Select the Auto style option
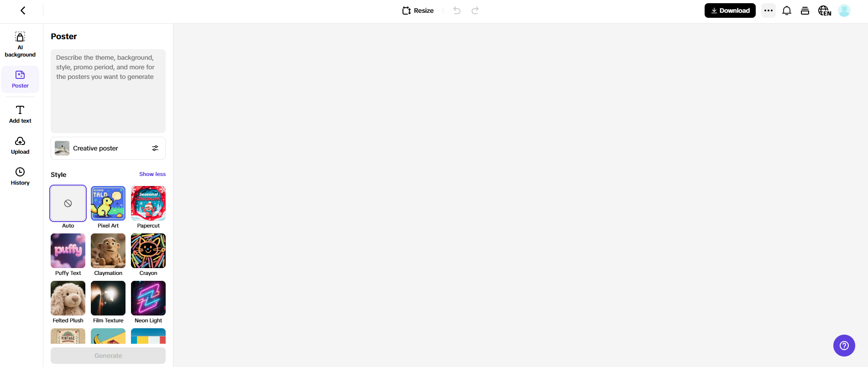This screenshot has height=367, width=868. [68, 203]
